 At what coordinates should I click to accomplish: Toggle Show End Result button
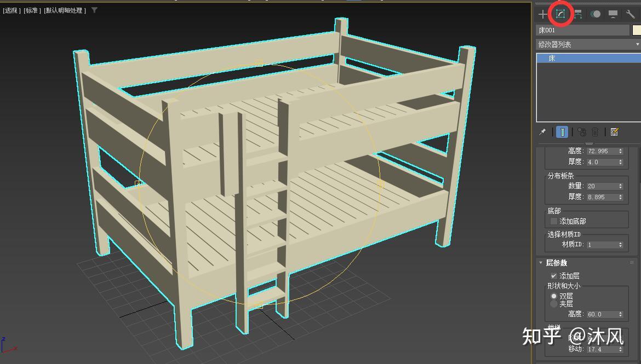click(x=562, y=132)
